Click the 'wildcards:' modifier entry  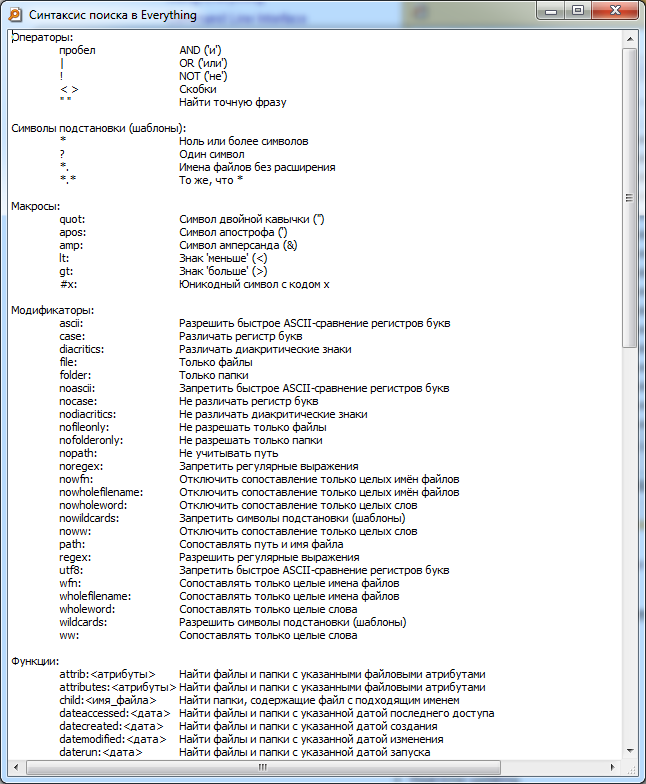(83, 622)
